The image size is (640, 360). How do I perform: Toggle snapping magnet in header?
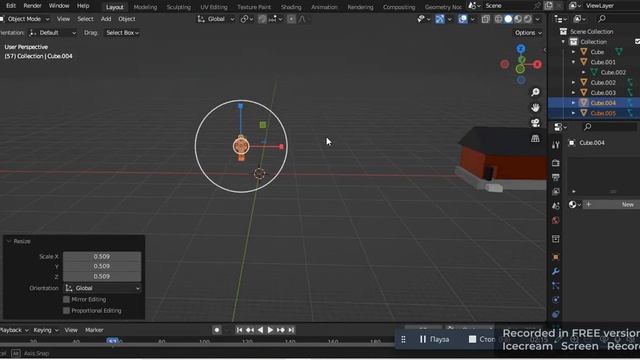(262, 19)
